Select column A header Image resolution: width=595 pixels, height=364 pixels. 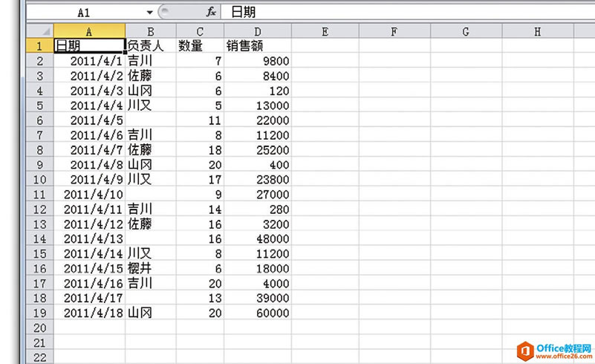(89, 31)
